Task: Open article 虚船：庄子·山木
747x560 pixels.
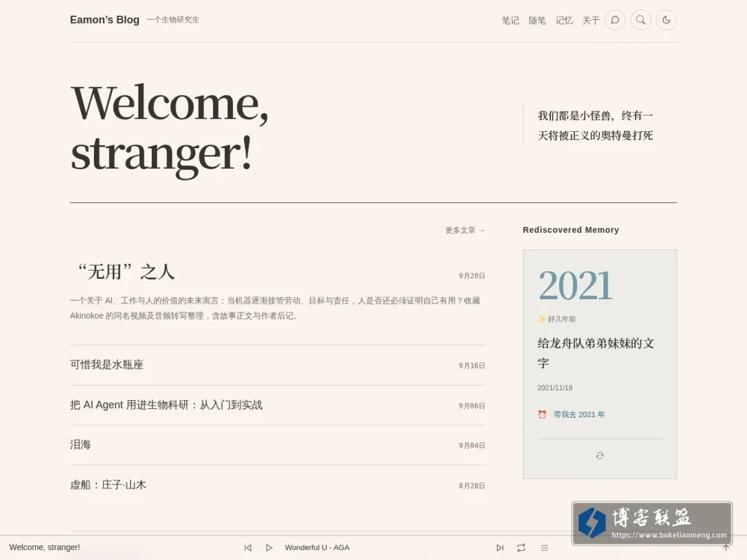Action: click(108, 485)
